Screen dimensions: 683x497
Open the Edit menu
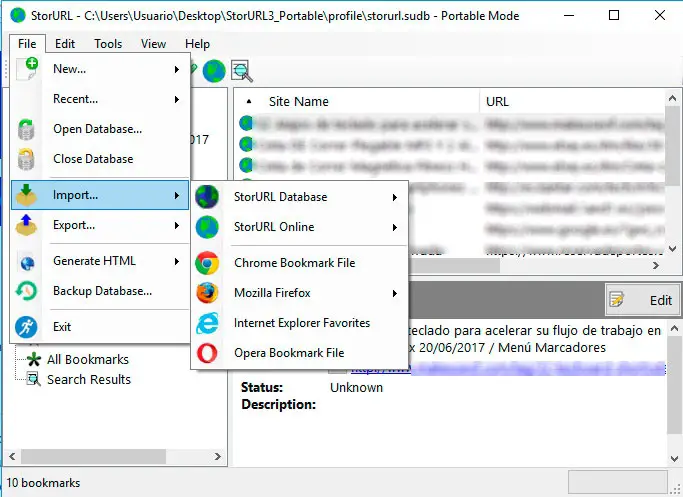65,44
